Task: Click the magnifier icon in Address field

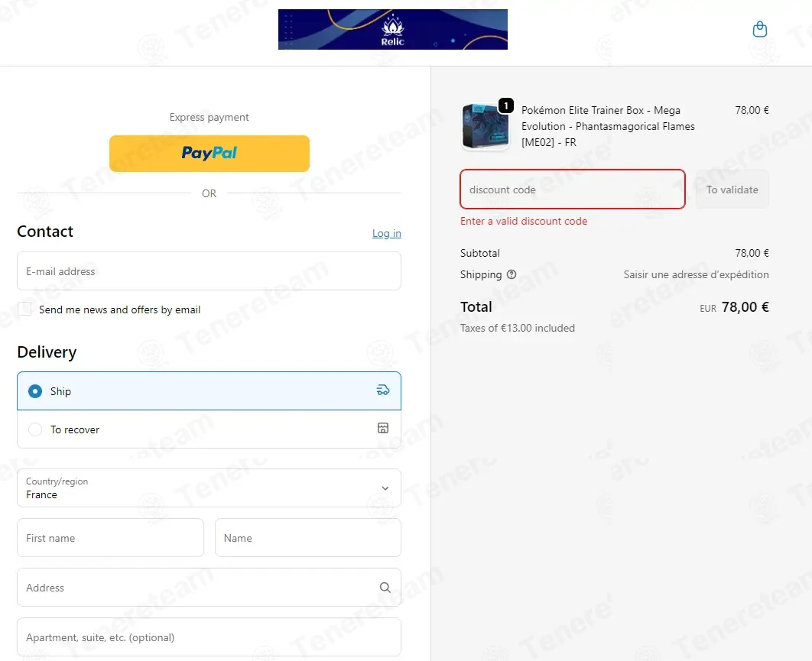Action: (385, 587)
